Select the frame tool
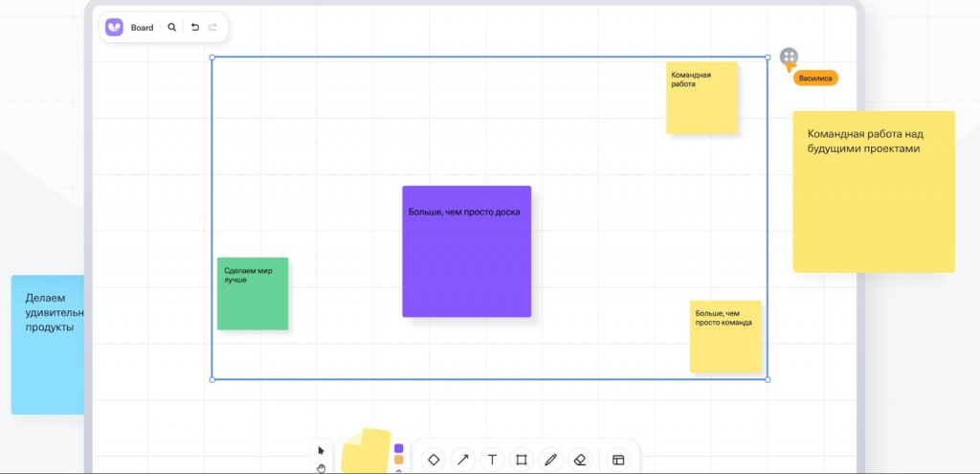This screenshot has width=980, height=474. click(x=522, y=460)
